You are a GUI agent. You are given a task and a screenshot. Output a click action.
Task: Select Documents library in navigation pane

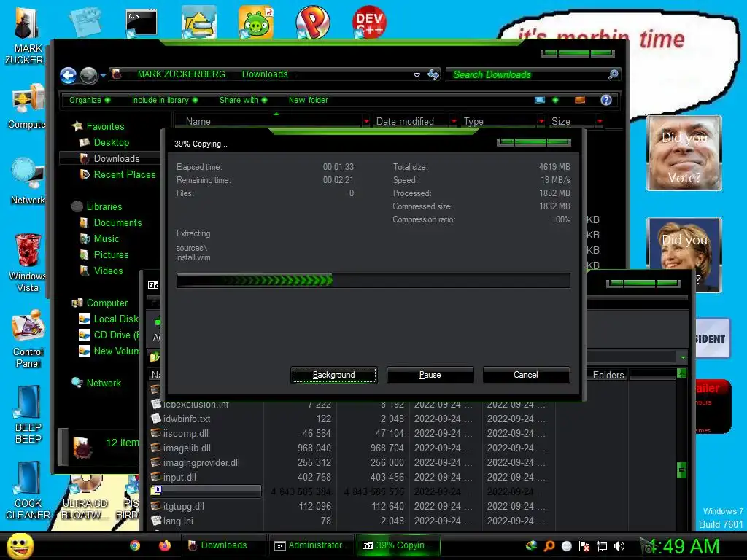[117, 223]
